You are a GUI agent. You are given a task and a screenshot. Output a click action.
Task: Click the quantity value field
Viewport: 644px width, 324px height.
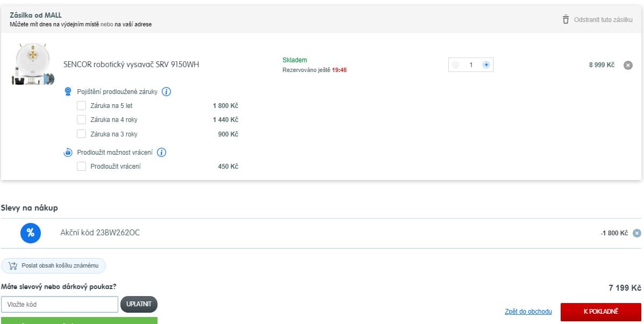pyautogui.click(x=471, y=65)
